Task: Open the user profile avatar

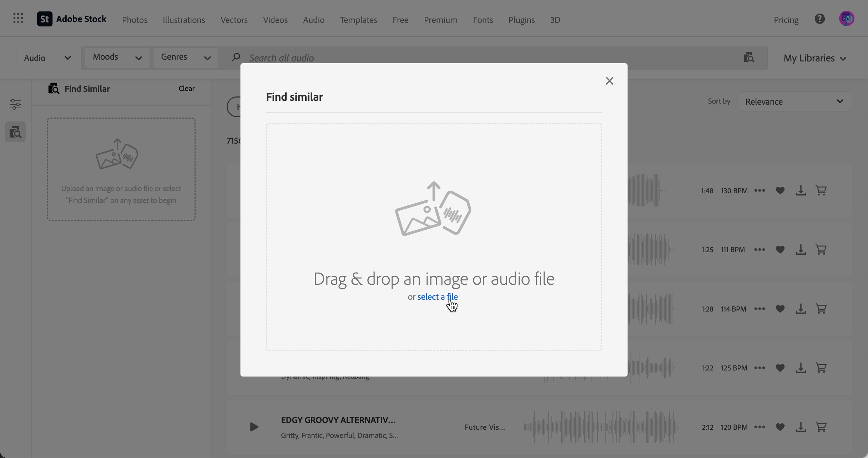Action: click(x=846, y=19)
